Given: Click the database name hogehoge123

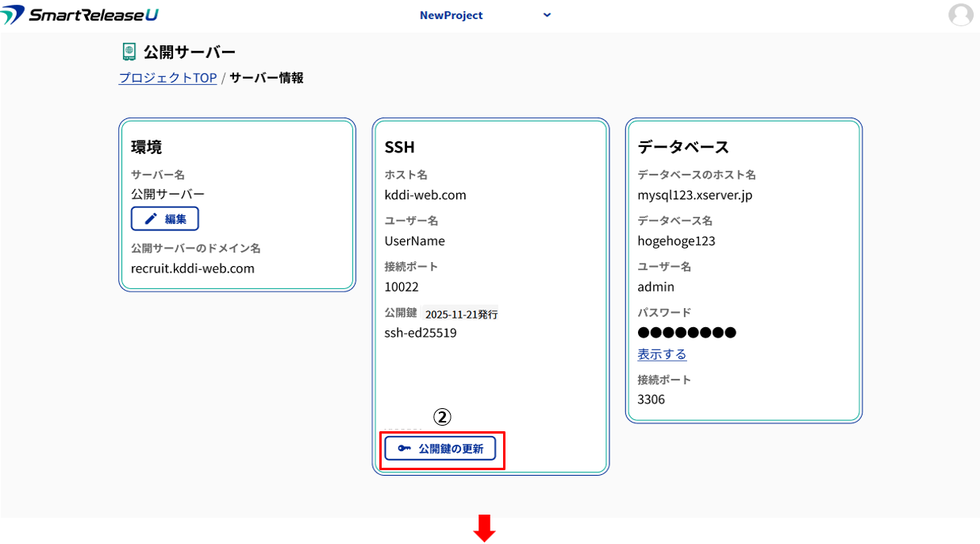Looking at the screenshot, I should point(676,241).
